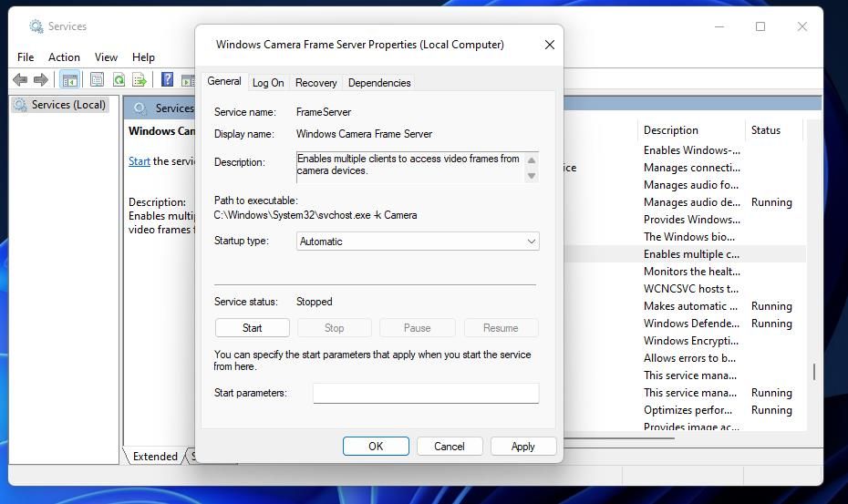848x504 pixels.
Task: Switch to the Log On tab
Action: point(268,83)
